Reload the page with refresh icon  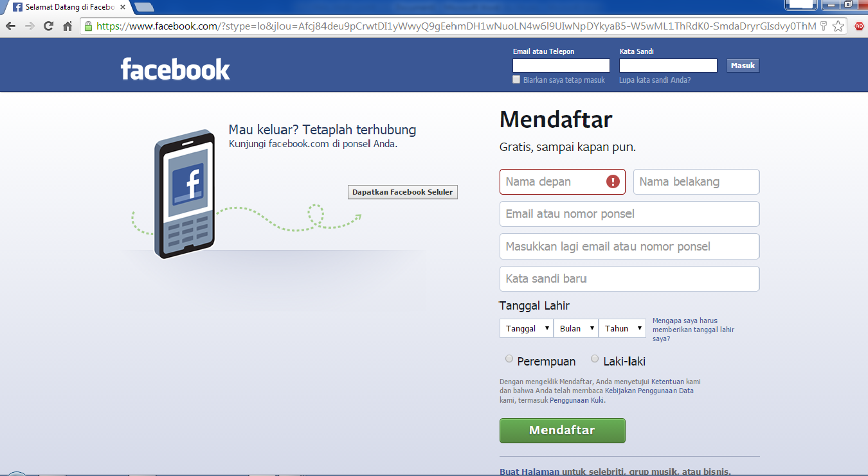tap(48, 26)
